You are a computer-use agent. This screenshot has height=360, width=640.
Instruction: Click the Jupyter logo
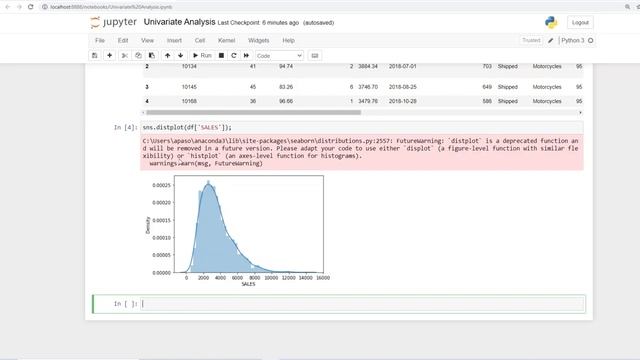[113, 22]
